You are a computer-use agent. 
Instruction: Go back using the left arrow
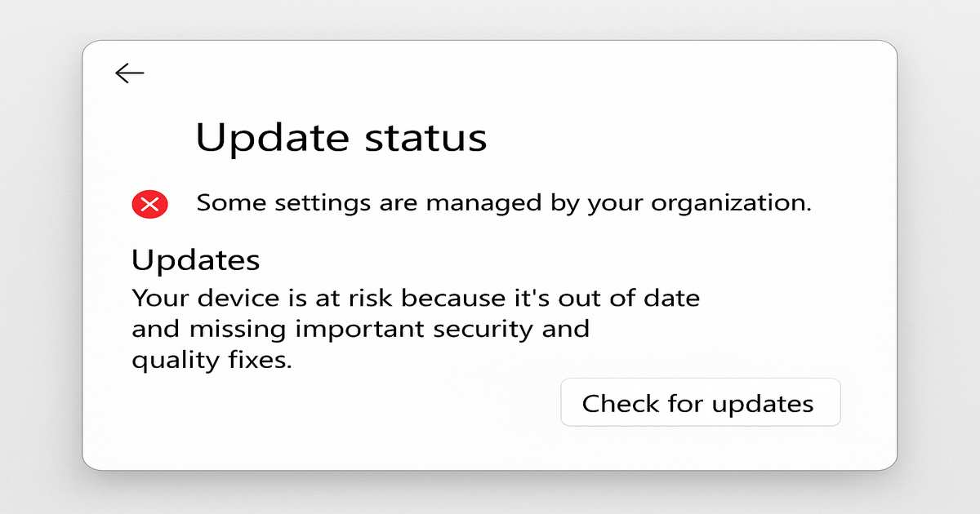click(129, 73)
